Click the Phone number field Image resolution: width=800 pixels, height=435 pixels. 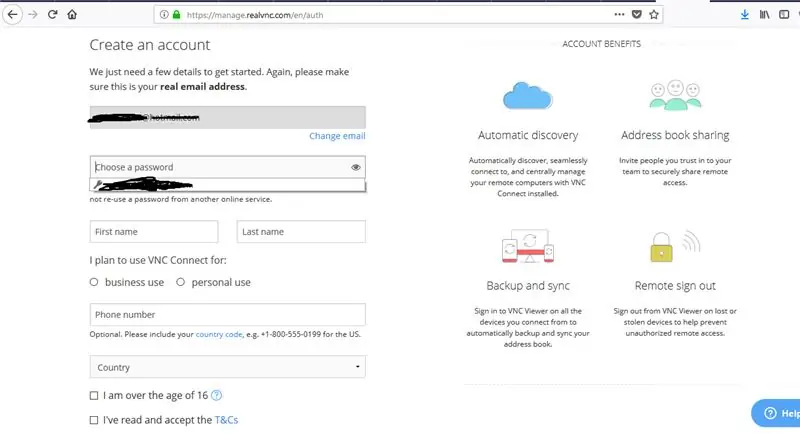point(228,315)
